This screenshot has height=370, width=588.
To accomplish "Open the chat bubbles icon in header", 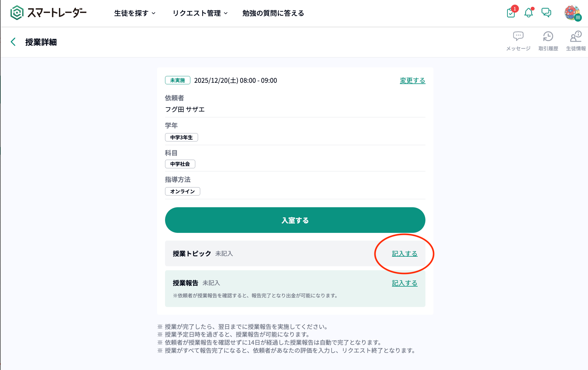I will point(546,13).
